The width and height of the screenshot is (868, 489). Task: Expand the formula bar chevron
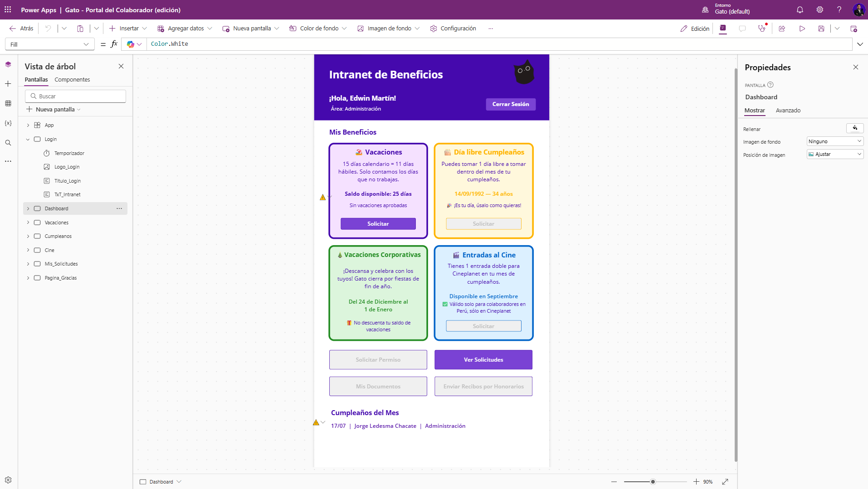tap(860, 44)
